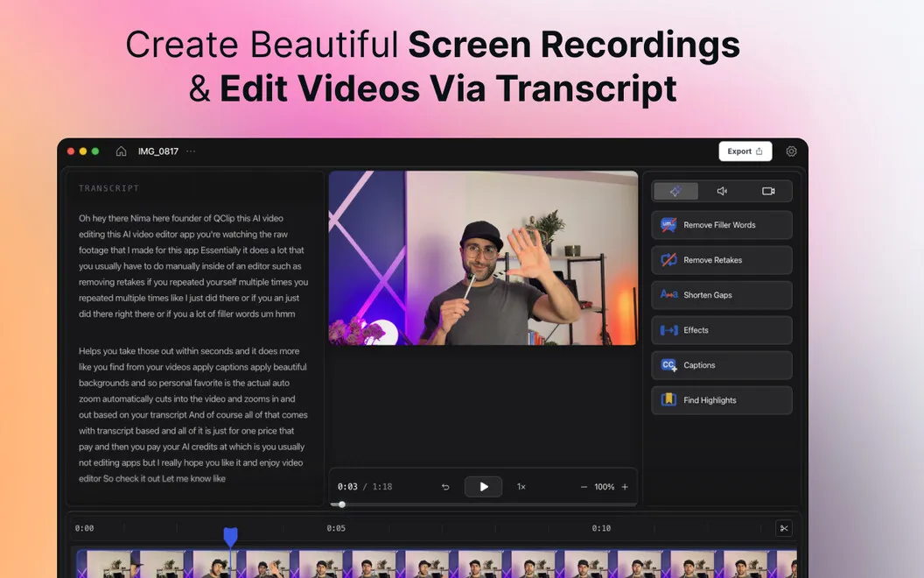Screen dimensions: 924x578
Task: Click the restart loop arrow icon
Action: pyautogui.click(x=445, y=487)
